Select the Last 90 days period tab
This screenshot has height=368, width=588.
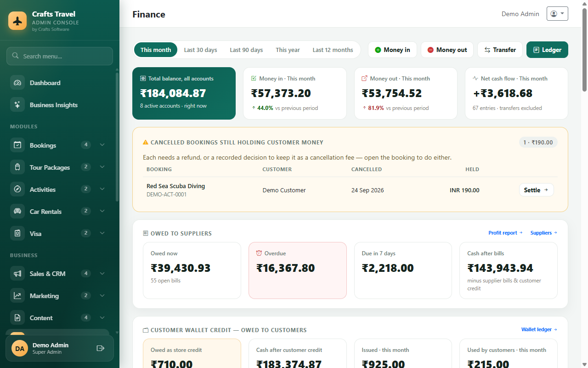point(246,50)
